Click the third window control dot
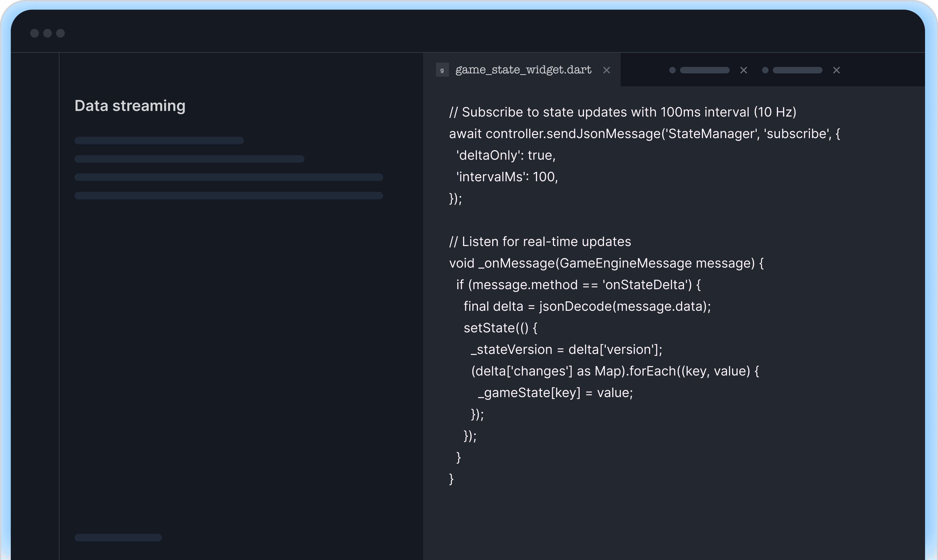The width and height of the screenshot is (938, 560). [60, 33]
